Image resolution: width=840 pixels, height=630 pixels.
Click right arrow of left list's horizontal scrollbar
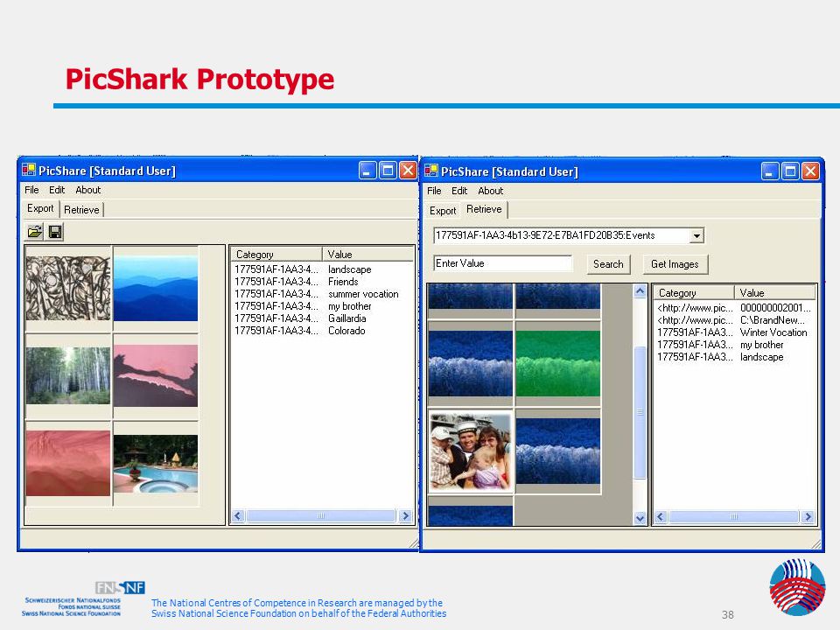click(405, 516)
